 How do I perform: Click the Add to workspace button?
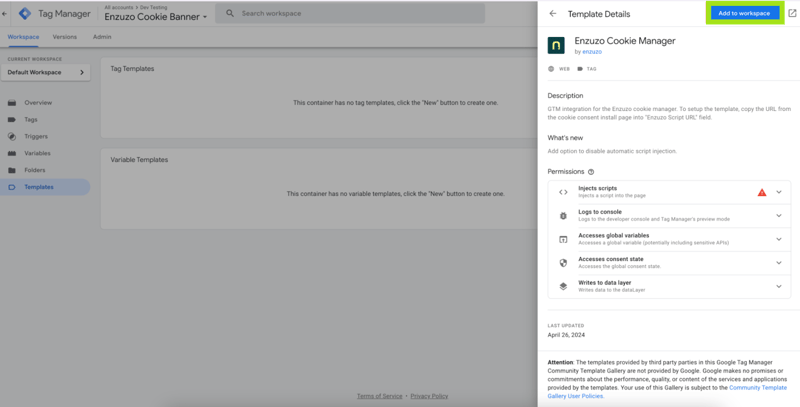coord(744,14)
